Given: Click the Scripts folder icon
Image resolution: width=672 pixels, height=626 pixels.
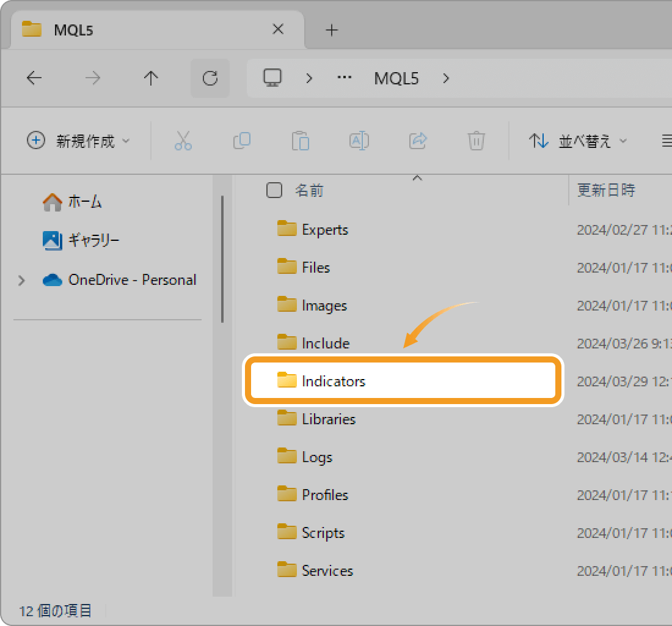Looking at the screenshot, I should click(287, 531).
